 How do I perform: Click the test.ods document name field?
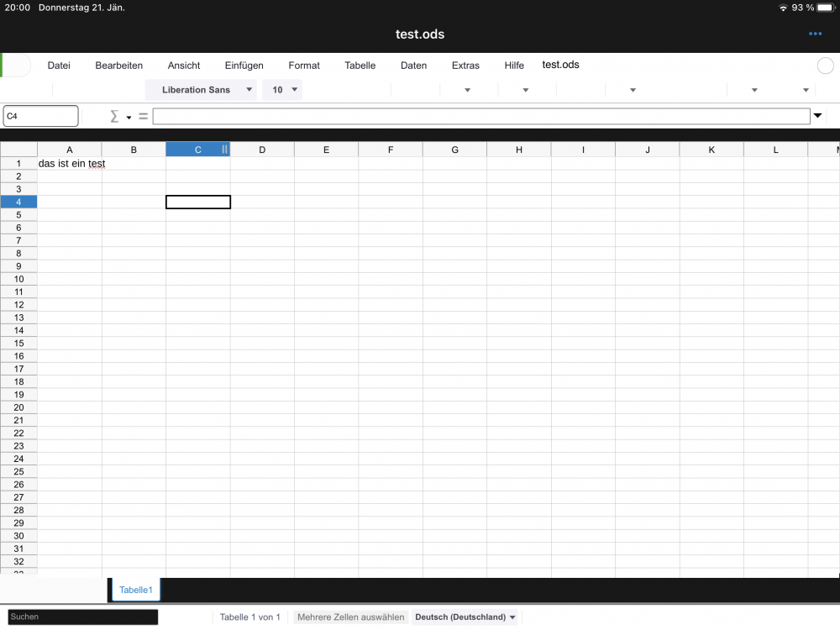[x=560, y=65]
